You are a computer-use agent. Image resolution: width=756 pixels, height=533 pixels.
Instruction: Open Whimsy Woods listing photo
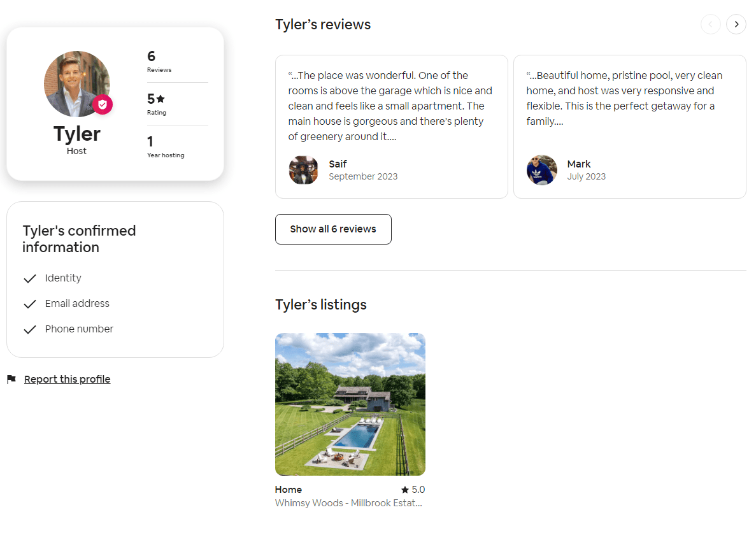pos(350,404)
